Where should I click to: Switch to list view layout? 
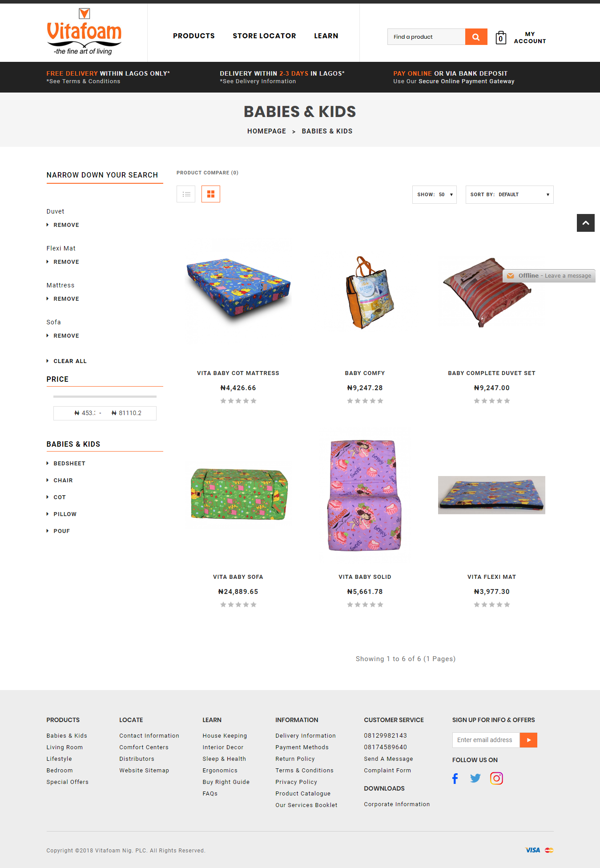pos(186,194)
